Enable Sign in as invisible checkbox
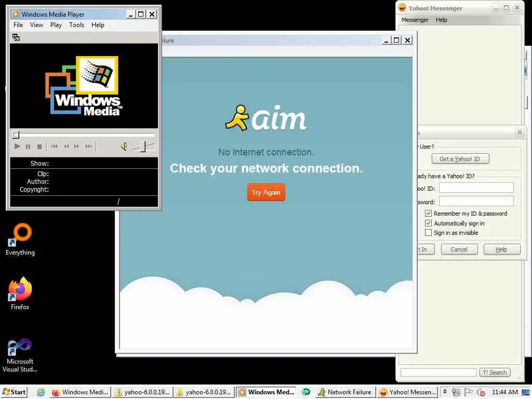The image size is (532, 399). 429,233
